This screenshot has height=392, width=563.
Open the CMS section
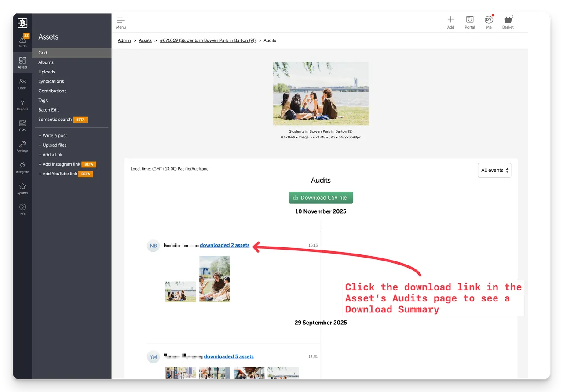click(x=22, y=125)
